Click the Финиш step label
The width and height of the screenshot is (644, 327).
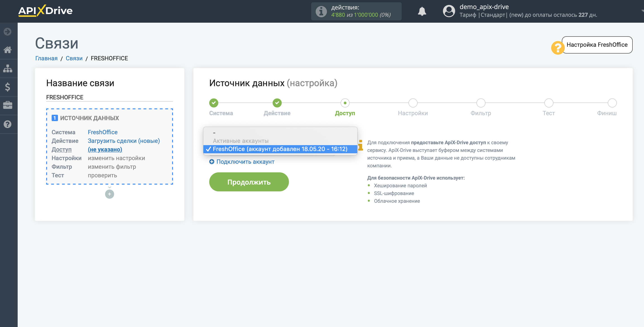point(607,113)
